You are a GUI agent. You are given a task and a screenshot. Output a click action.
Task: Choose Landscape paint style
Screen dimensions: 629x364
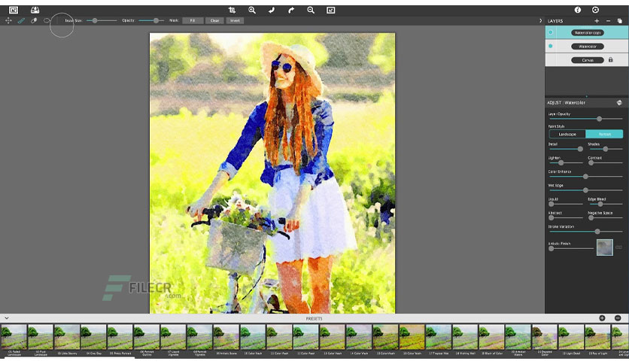coord(567,135)
